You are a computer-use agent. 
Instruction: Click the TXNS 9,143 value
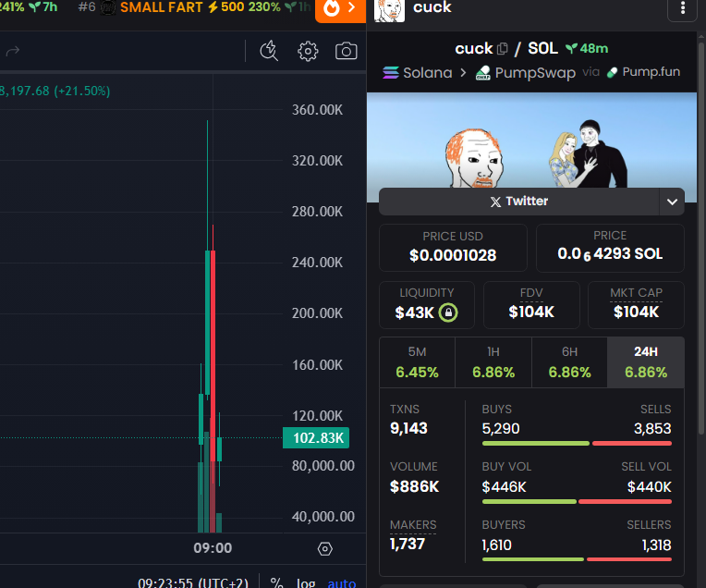(408, 428)
